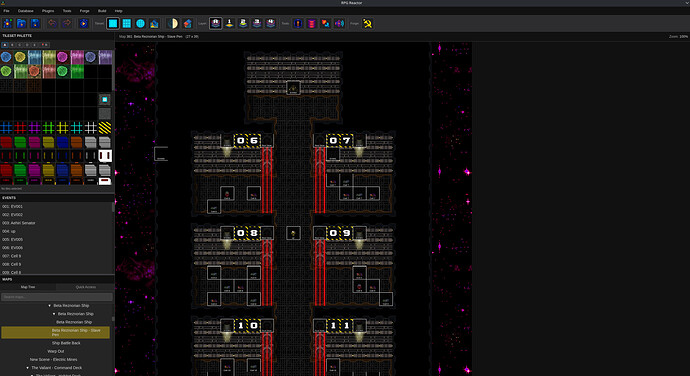
Task: Click the first Tools icon with red bar
Action: [298, 23]
